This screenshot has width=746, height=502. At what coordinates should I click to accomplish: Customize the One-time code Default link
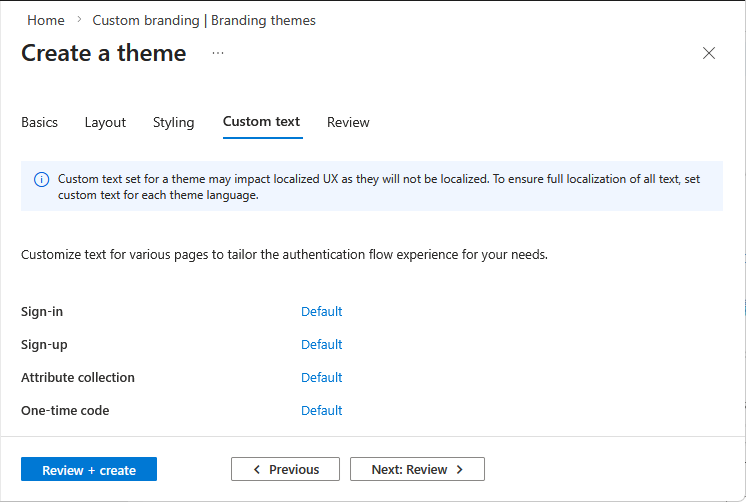point(321,410)
